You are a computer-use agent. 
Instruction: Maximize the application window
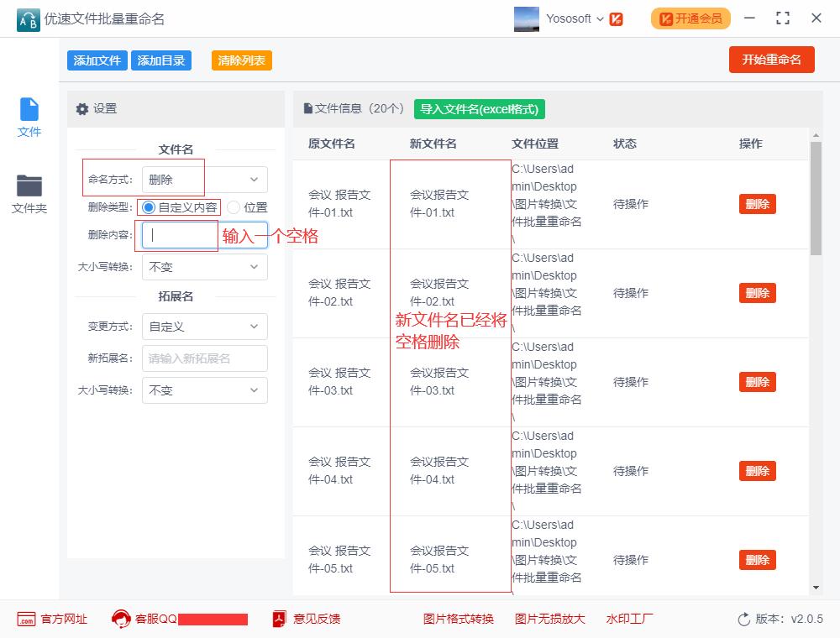point(783,18)
